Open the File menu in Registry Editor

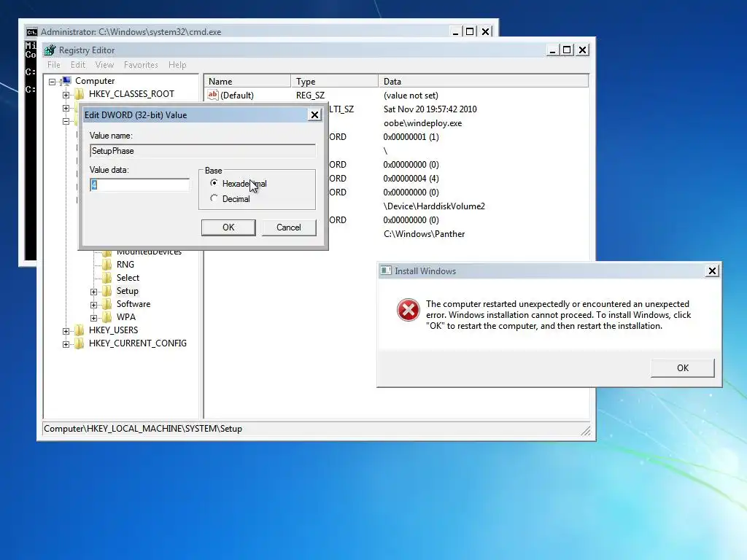click(x=54, y=65)
